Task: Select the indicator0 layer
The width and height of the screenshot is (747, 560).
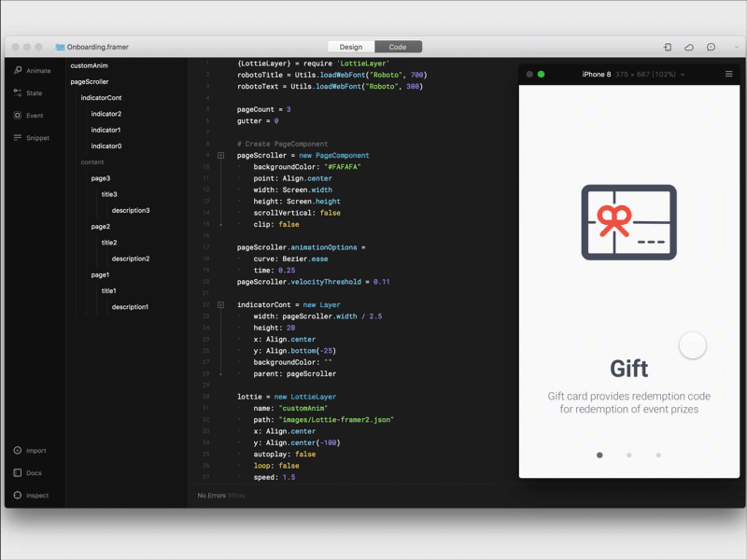Action: point(106,146)
